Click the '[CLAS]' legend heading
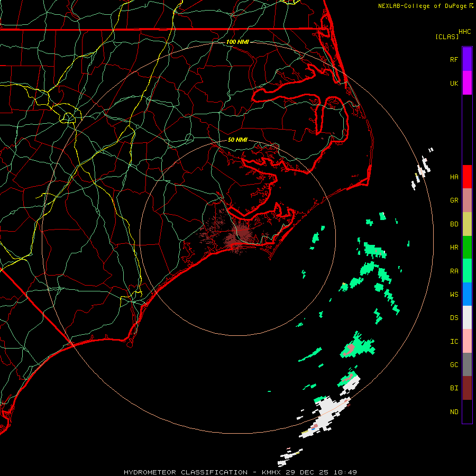This screenshot has width=476, height=476. point(447,36)
